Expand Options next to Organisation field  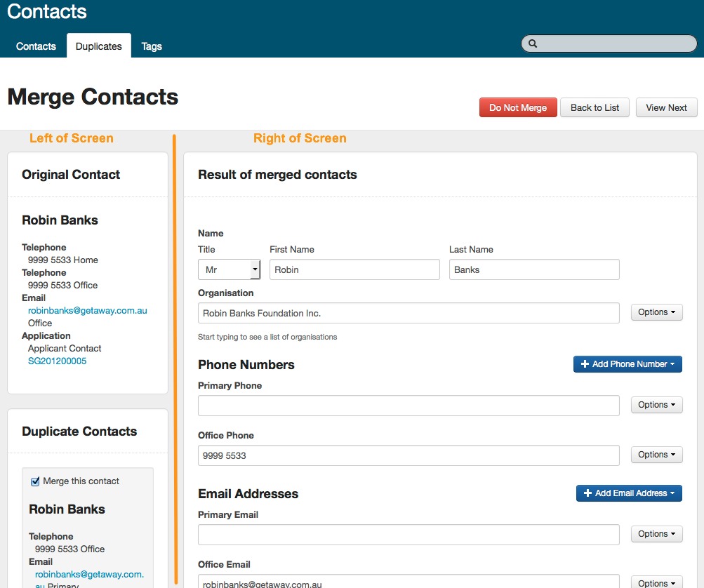point(656,312)
